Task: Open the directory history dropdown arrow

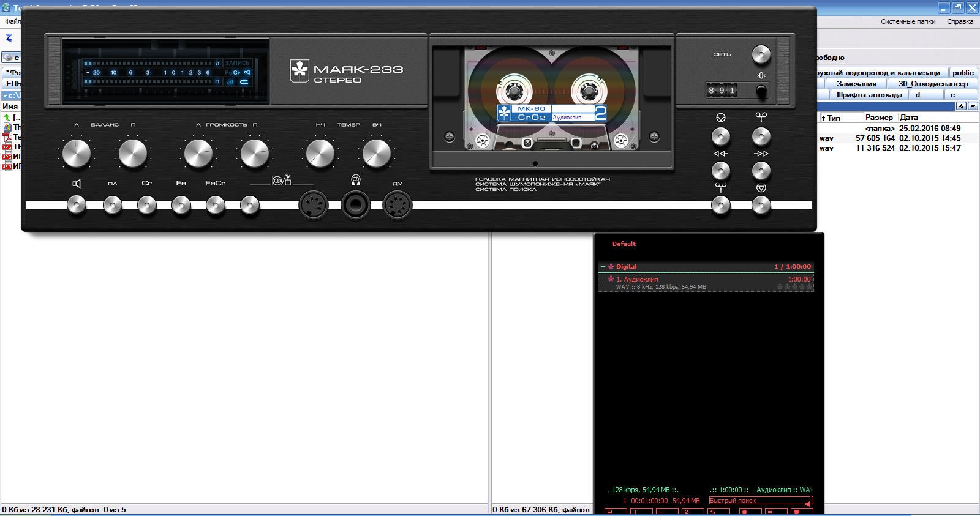Action: (973, 106)
